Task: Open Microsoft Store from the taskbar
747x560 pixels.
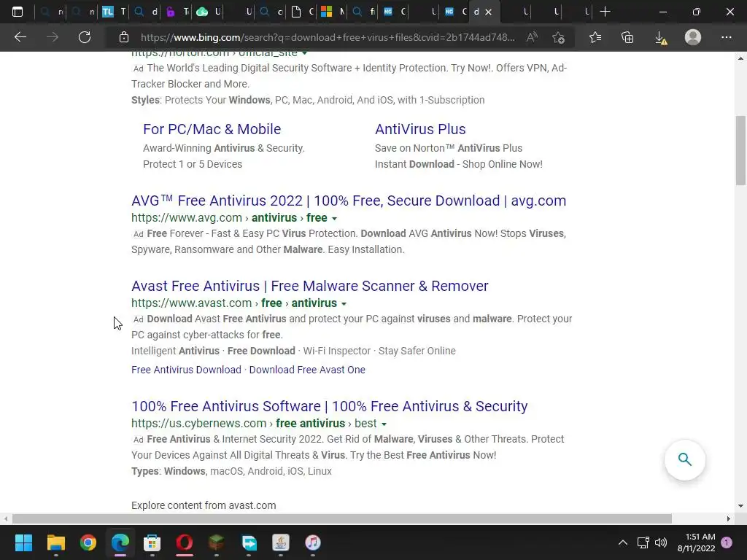Action: coord(152,542)
